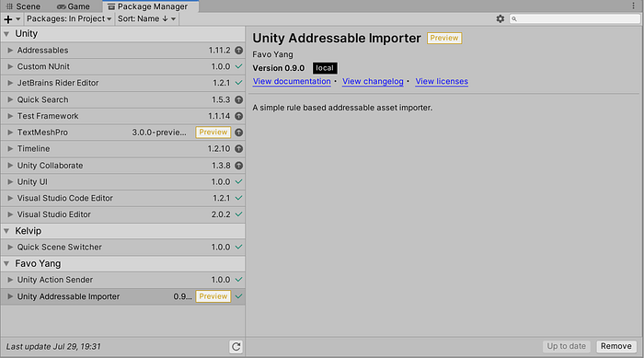Open the add package plus menu
The image size is (644, 358).
tap(11, 19)
